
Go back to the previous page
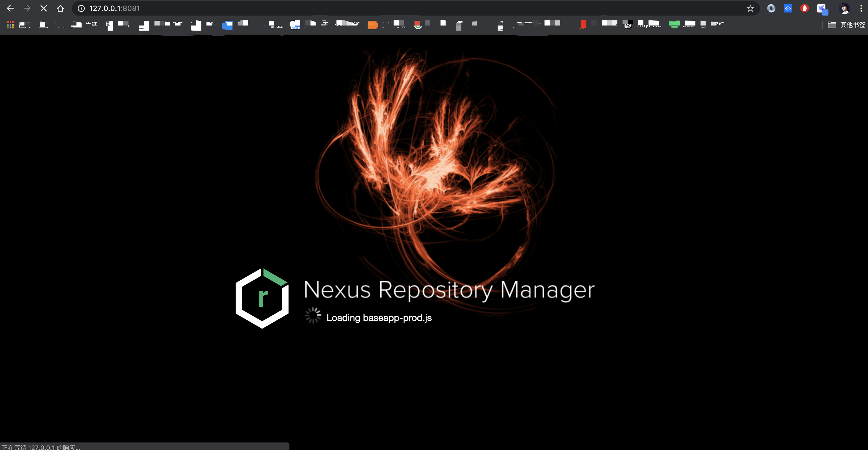10,8
